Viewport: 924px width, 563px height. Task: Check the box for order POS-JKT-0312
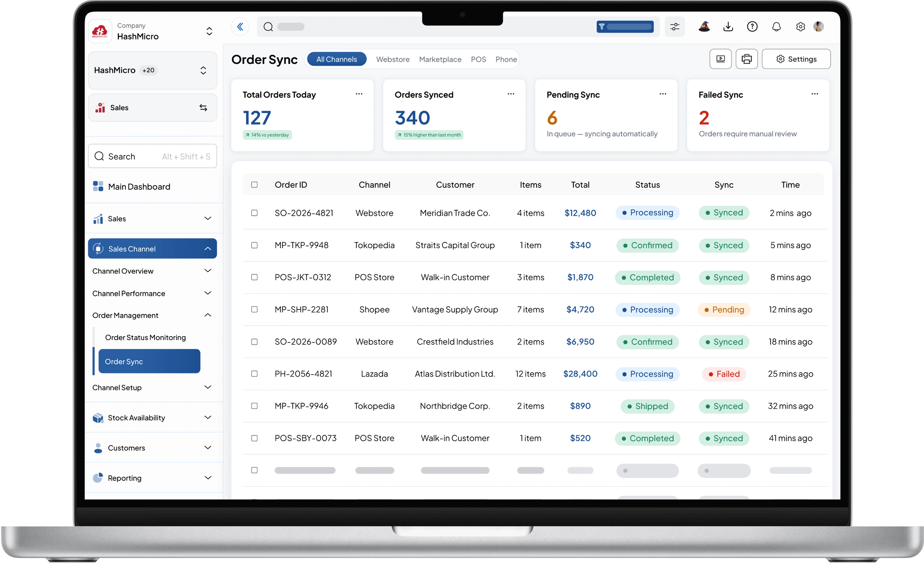tap(254, 277)
